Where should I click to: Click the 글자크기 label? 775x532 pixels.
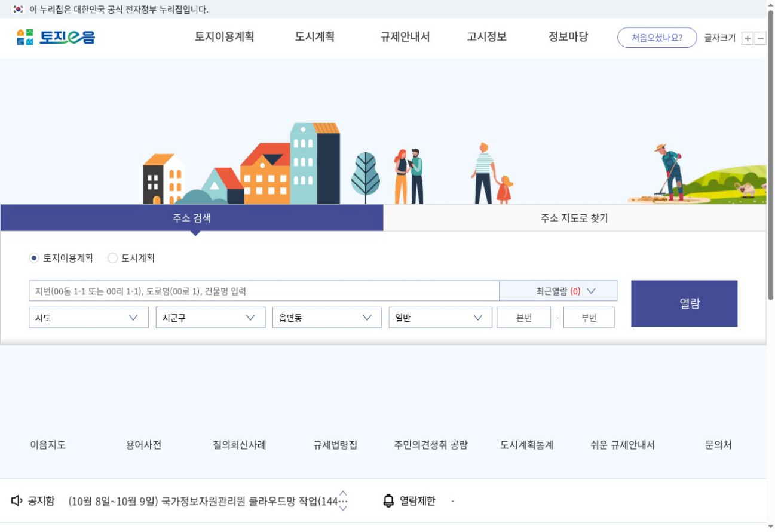tap(719, 38)
